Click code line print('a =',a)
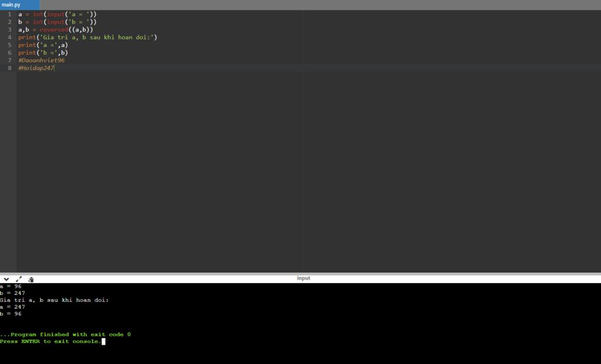Image resolution: width=601 pixels, height=364 pixels. 43,45
